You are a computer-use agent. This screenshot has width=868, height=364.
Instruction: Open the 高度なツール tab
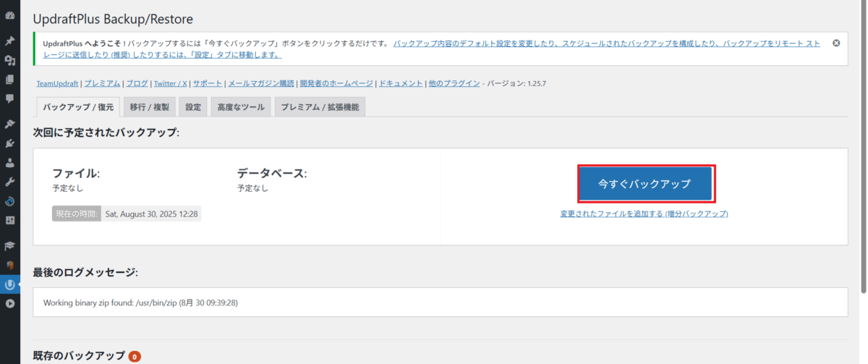(x=241, y=107)
